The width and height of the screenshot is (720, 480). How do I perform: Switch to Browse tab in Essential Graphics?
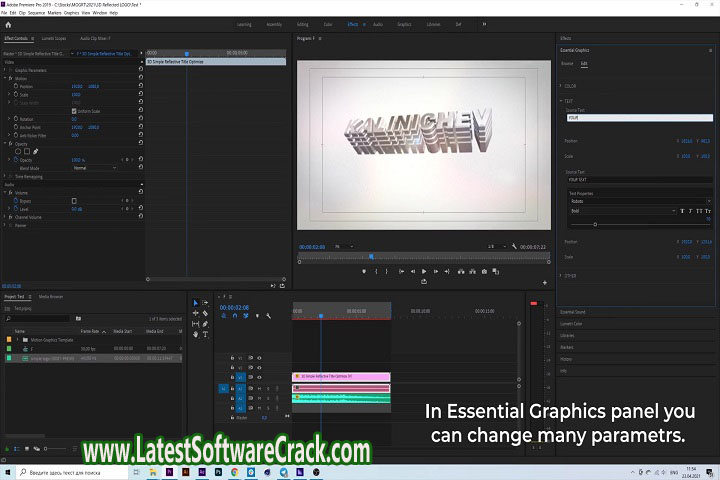pos(567,64)
